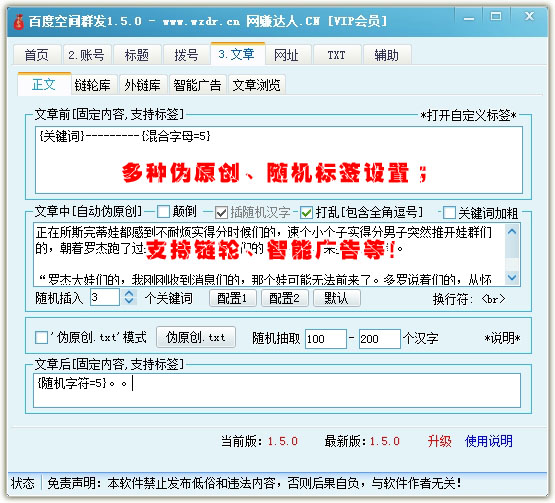Click the 伪原创.txt button

click(196, 337)
